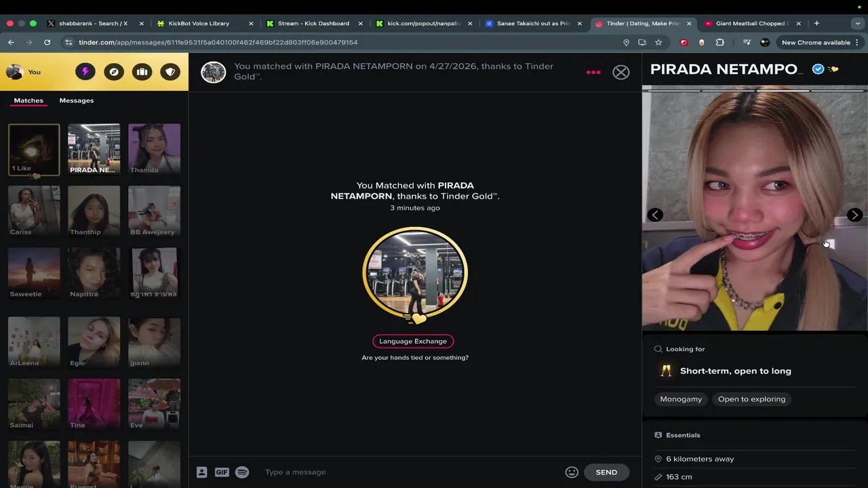Open Chrome profile avatar
Screen dimensions: 868x488
coord(765,42)
